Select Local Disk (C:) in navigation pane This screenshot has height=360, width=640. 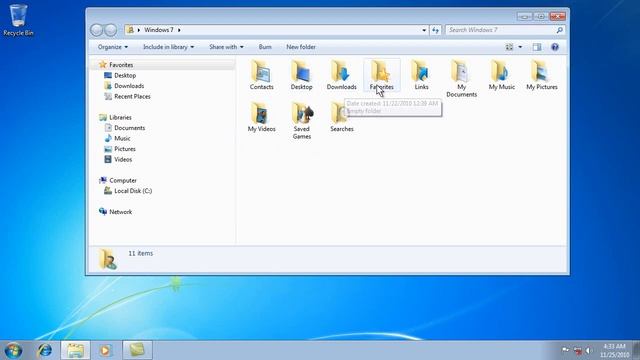[133, 191]
